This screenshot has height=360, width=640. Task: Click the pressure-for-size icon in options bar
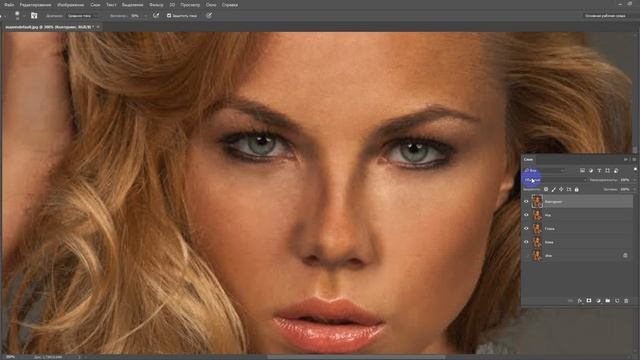(209, 16)
